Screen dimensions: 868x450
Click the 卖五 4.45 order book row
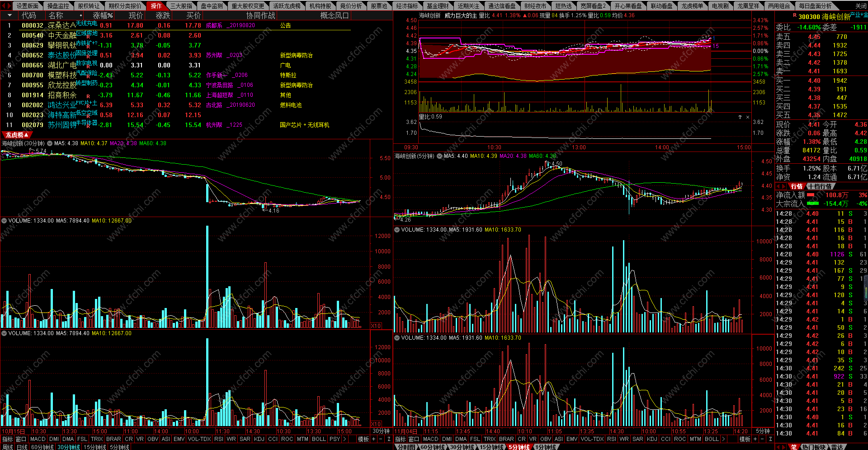pos(821,37)
